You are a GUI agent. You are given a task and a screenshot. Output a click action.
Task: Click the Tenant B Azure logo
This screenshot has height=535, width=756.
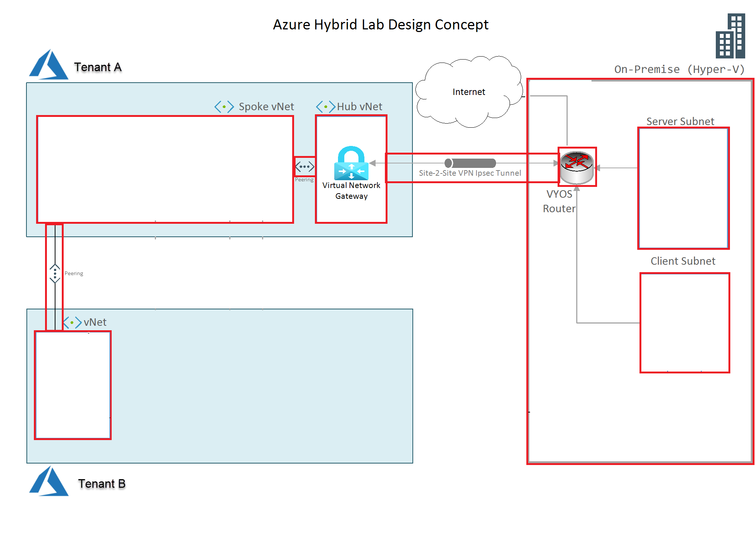(x=49, y=481)
